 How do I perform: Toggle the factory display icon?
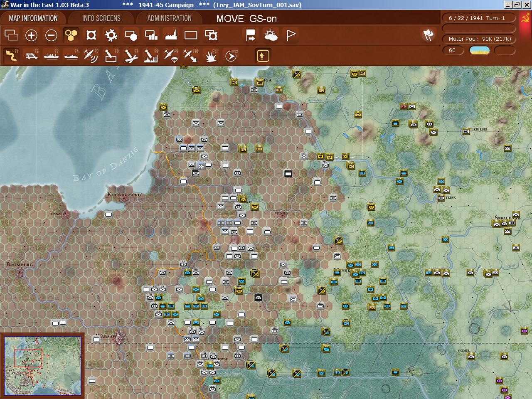171,35
